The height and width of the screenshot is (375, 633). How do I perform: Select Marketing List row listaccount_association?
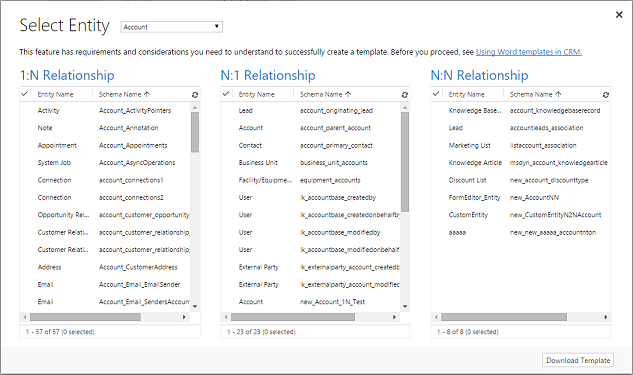click(x=521, y=145)
